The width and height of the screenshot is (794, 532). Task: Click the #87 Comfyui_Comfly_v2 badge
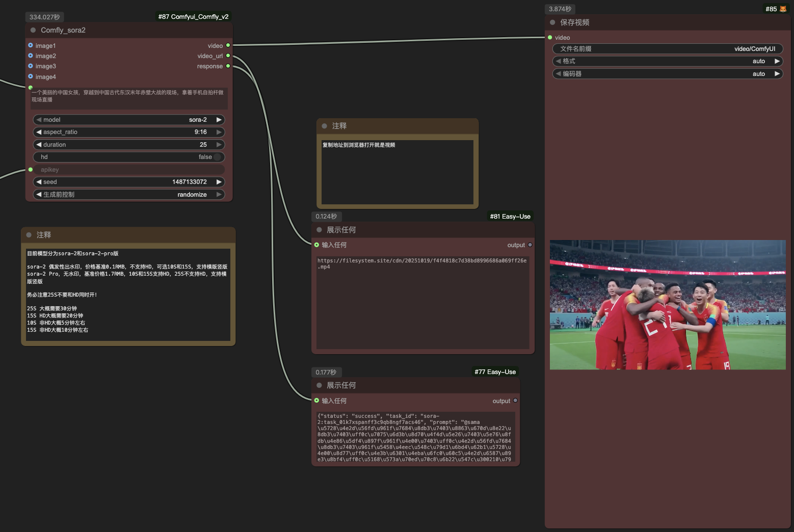click(193, 17)
